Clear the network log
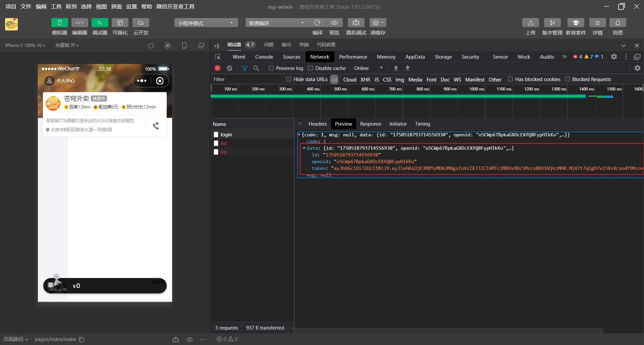 [x=229, y=68]
